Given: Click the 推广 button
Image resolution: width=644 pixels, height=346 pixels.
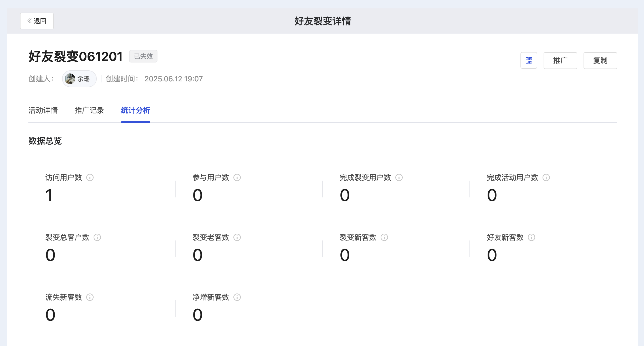Looking at the screenshot, I should (560, 60).
